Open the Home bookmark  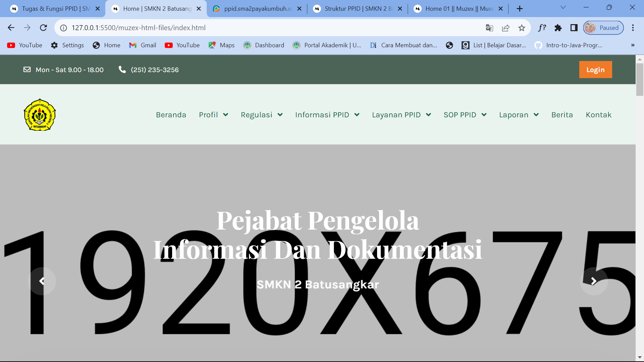coord(106,45)
